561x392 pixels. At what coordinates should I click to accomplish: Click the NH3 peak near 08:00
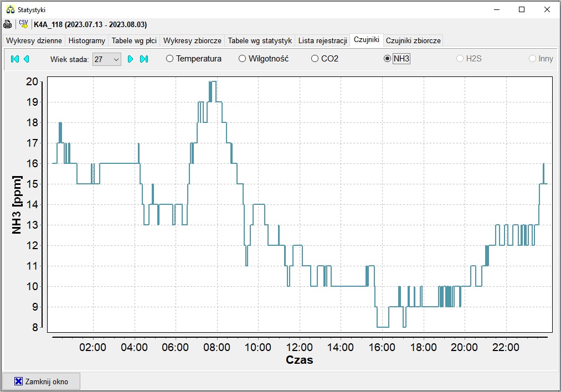point(213,82)
